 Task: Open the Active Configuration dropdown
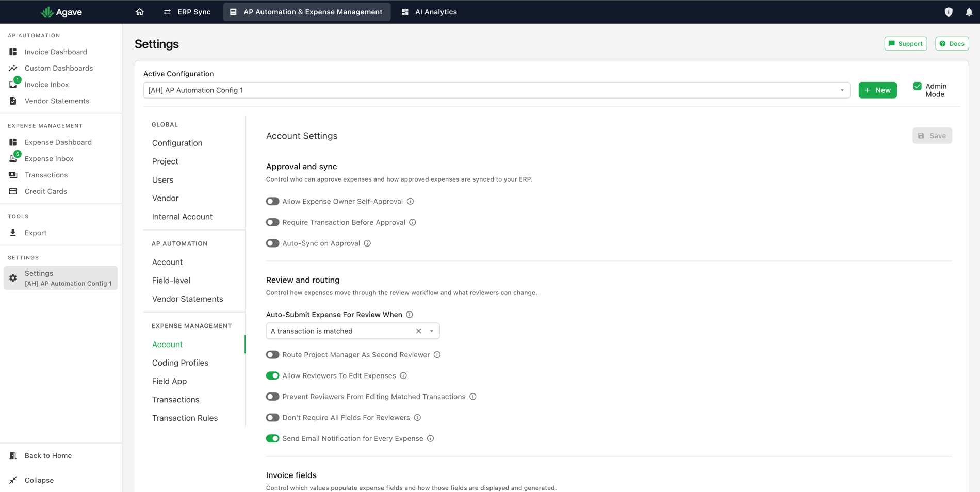click(497, 90)
